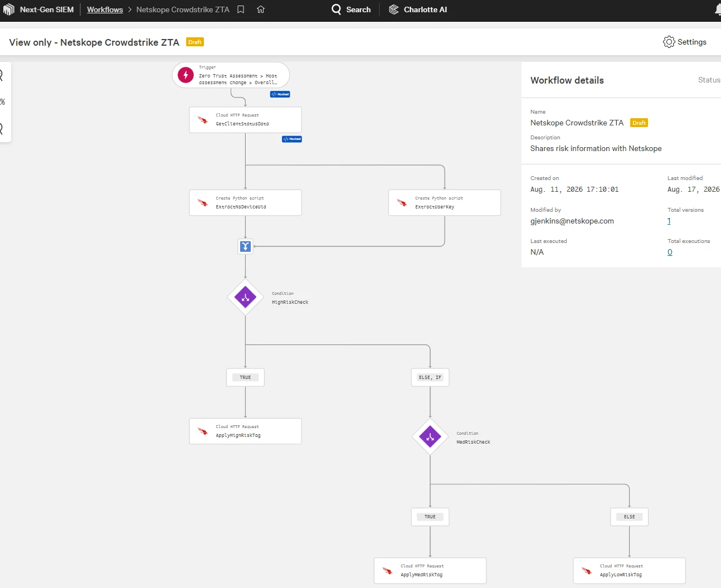Select ApplyHighRiskTag falcon icon

(203, 431)
